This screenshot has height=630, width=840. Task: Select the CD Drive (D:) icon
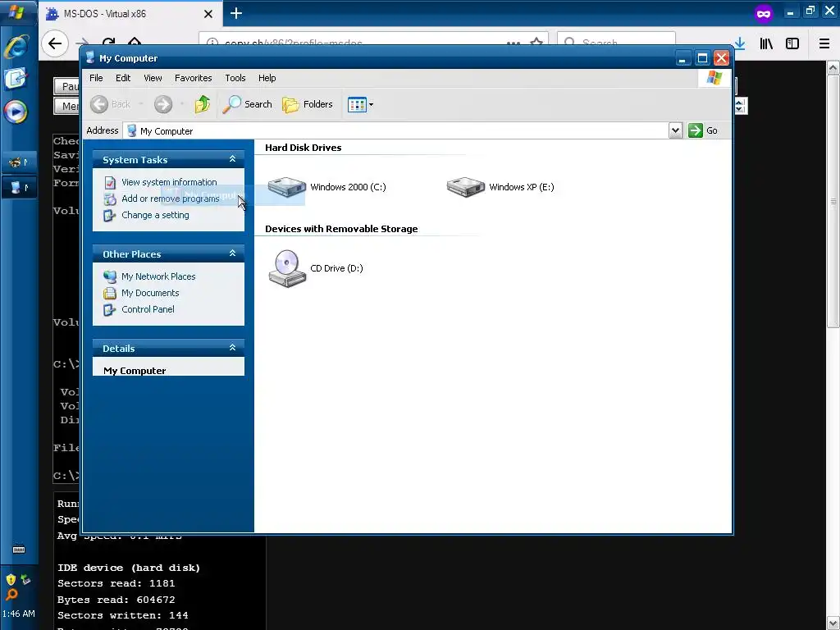286,268
